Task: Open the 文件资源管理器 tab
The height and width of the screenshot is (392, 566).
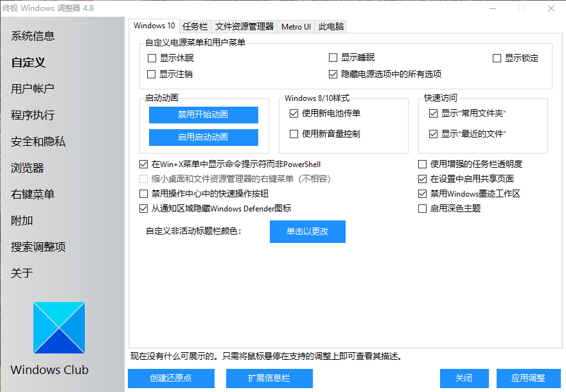Action: click(243, 26)
